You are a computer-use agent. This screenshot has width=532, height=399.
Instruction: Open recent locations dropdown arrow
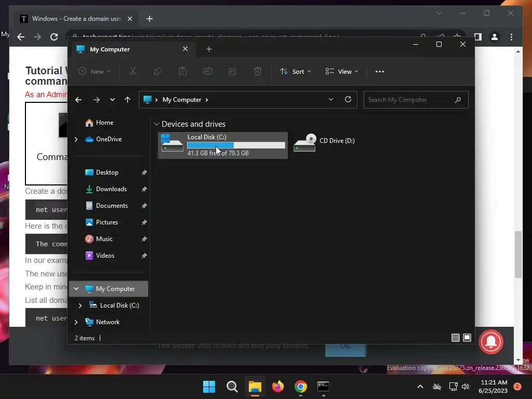(112, 100)
